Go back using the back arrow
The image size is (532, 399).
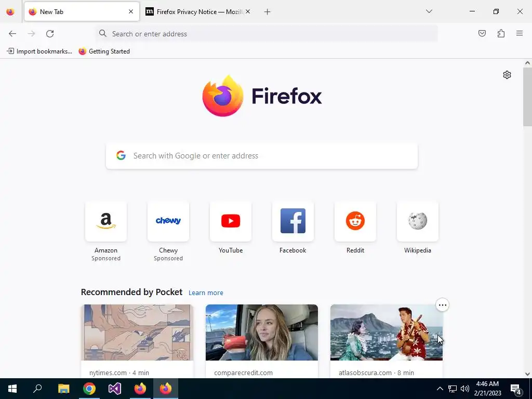(x=12, y=34)
